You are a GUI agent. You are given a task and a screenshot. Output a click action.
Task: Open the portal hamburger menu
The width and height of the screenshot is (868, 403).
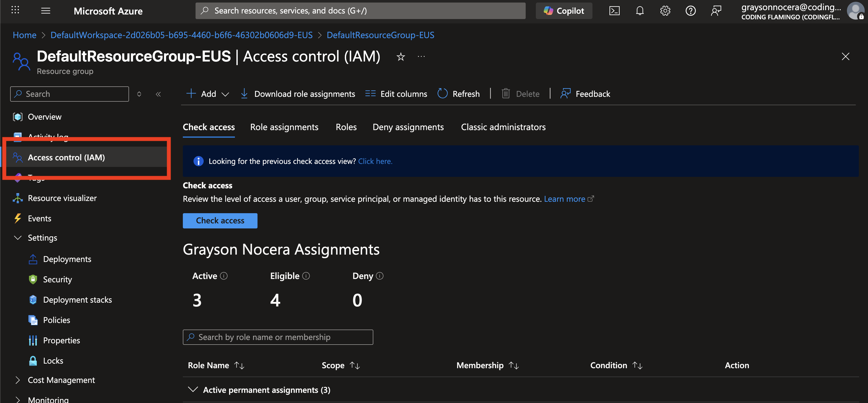click(45, 10)
